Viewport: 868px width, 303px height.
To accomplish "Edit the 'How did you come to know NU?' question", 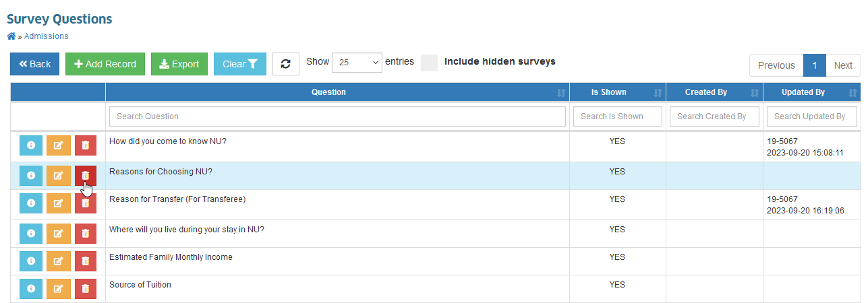I will tap(59, 145).
